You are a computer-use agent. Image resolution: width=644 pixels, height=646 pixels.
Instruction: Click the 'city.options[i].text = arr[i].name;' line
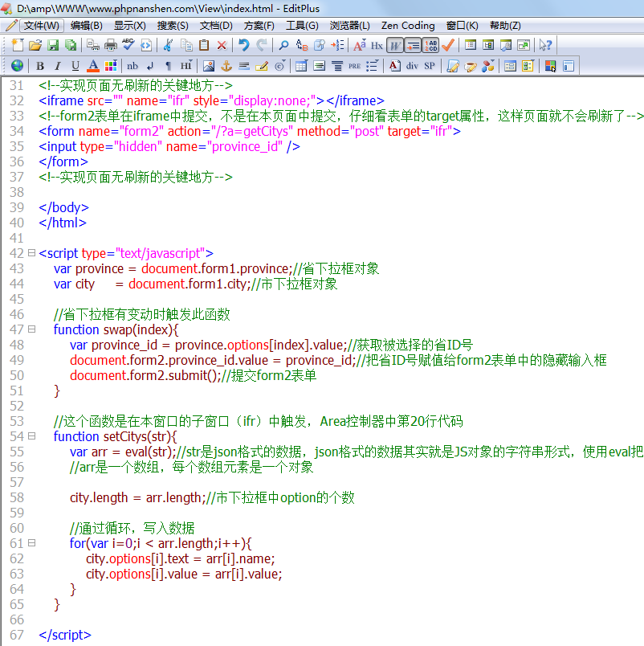181,558
